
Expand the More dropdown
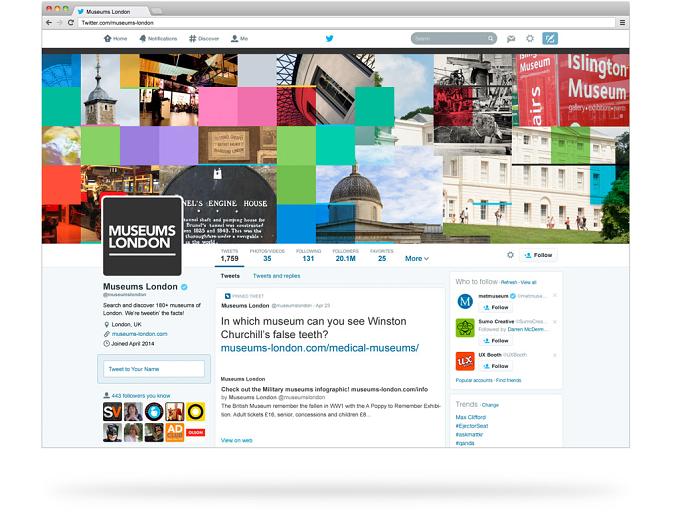click(417, 258)
